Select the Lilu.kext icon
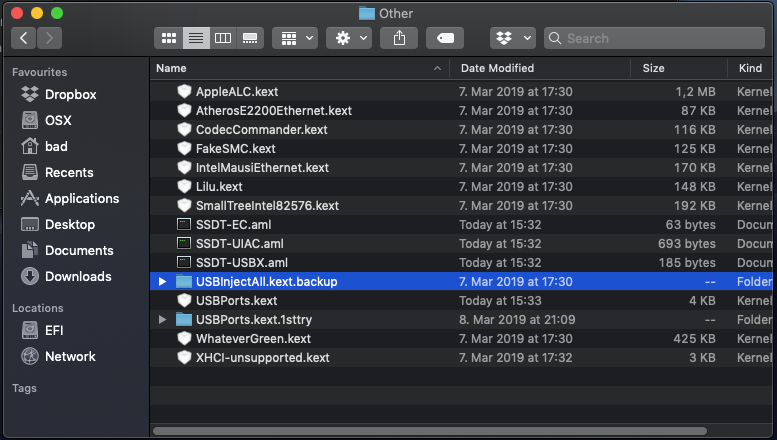 (x=184, y=186)
